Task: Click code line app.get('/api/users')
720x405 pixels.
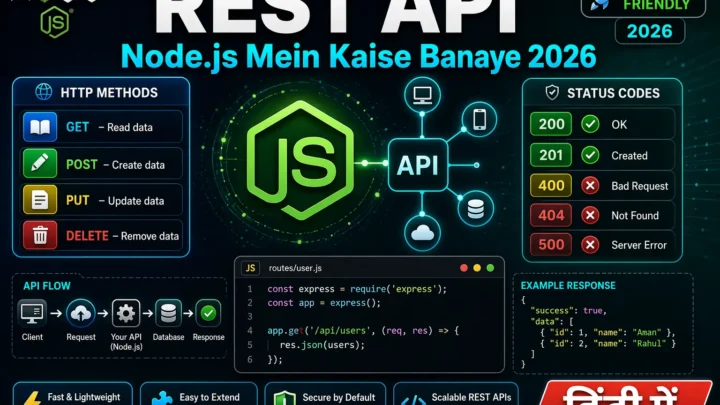Action: 363,331
